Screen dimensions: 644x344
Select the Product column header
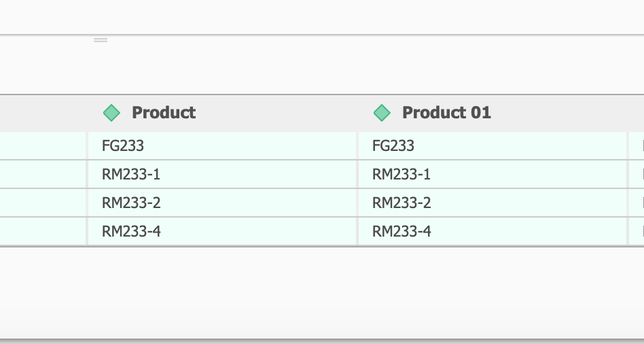click(164, 113)
